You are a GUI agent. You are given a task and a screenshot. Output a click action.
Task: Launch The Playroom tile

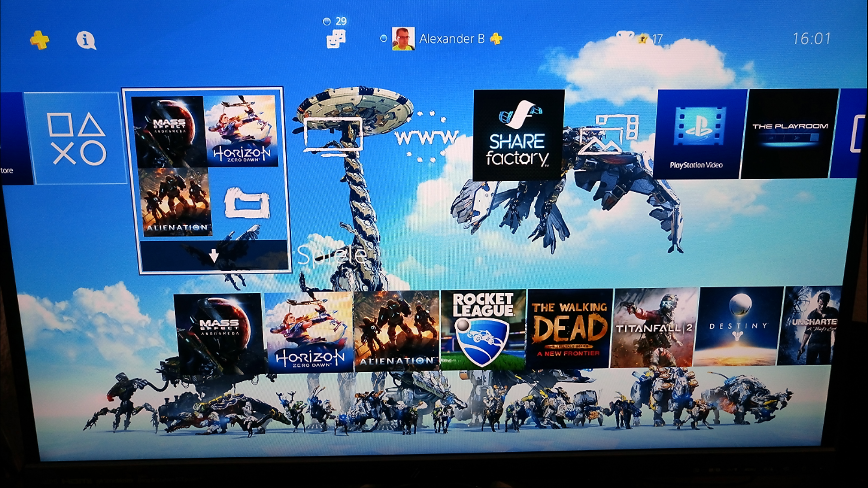(790, 133)
